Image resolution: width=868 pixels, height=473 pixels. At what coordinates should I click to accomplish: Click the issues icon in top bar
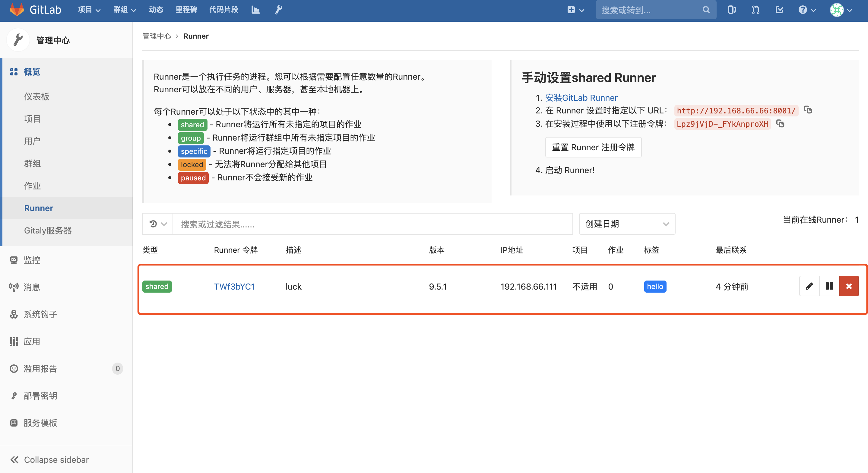click(x=732, y=10)
